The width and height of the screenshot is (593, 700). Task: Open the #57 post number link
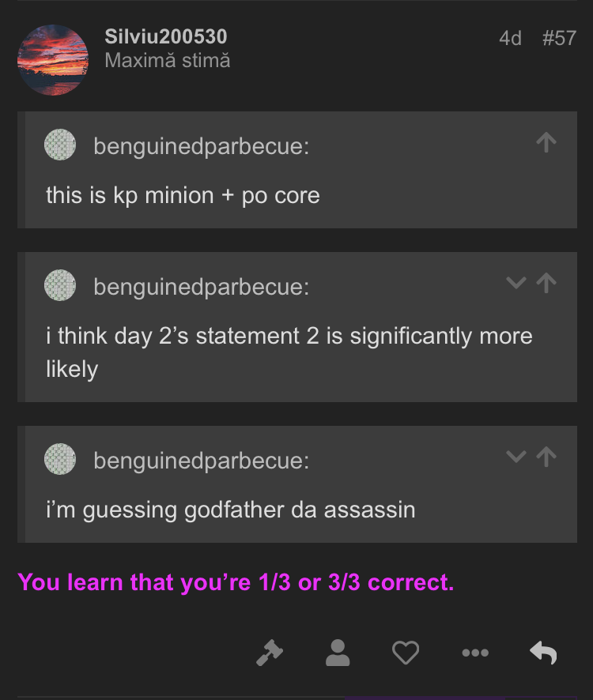559,38
